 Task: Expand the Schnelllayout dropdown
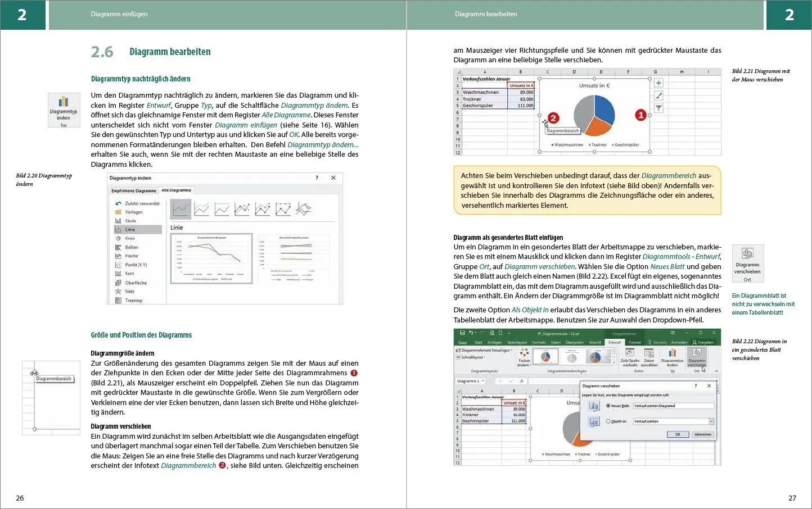coord(471,357)
